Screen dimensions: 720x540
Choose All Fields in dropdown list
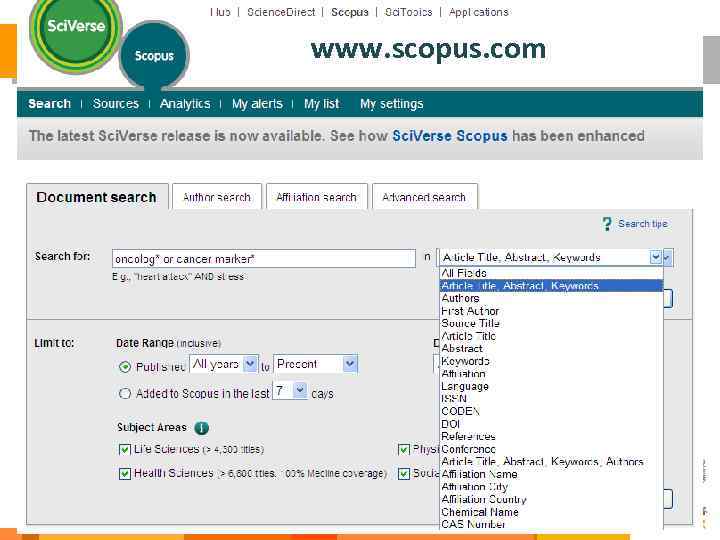(551, 273)
